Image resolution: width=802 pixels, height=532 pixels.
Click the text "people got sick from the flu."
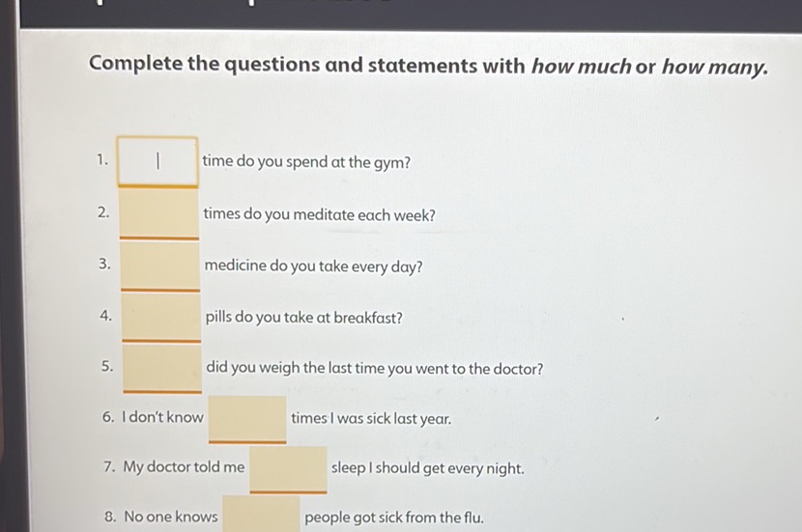(x=394, y=518)
